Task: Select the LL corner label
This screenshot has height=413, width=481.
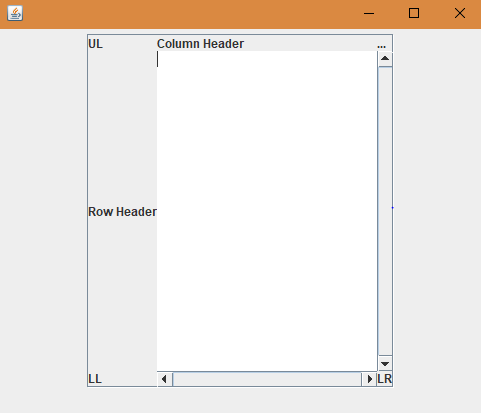Action: coord(95,379)
